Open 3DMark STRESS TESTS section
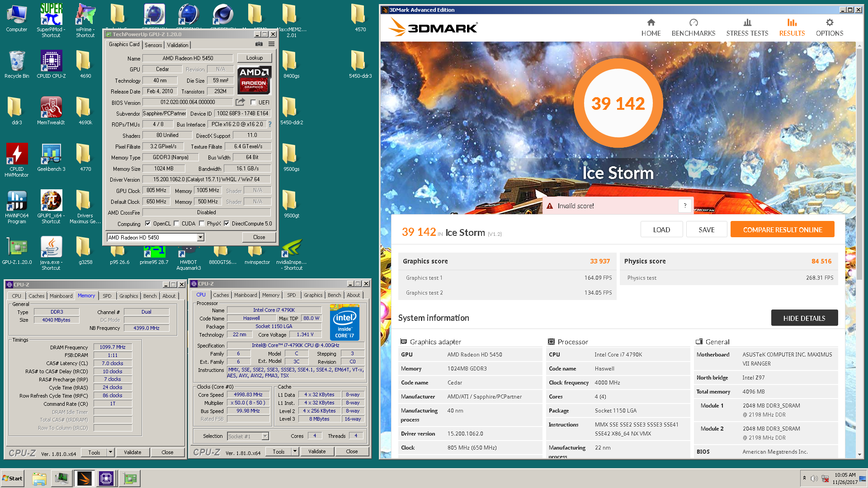The image size is (868, 488). 747,28
